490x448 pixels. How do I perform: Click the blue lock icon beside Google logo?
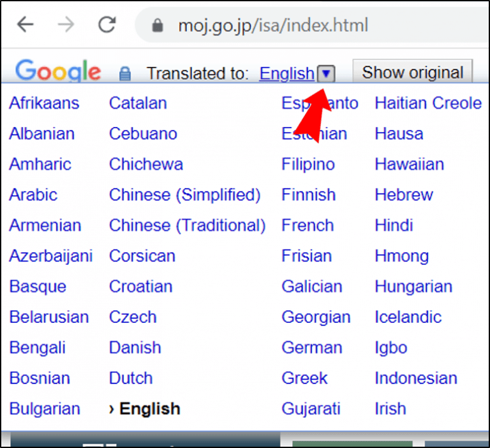pyautogui.click(x=125, y=74)
